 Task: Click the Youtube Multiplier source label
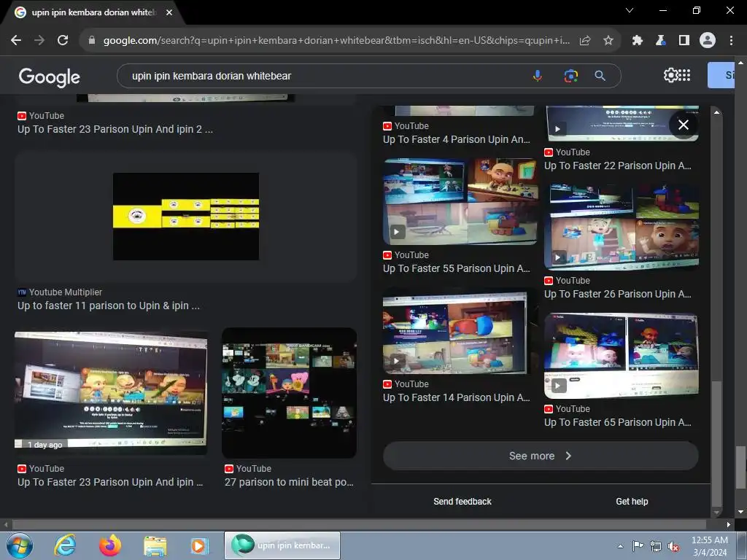tap(65, 292)
